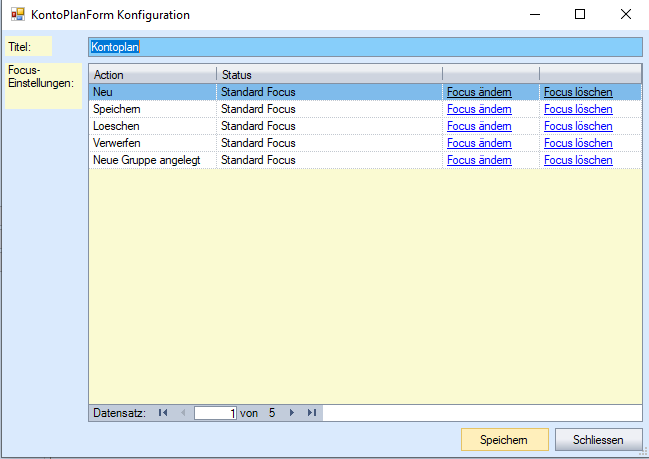Viewport: 649px width, 459px height.
Task: Maximize the Konfiguration window
Action: tap(580, 15)
